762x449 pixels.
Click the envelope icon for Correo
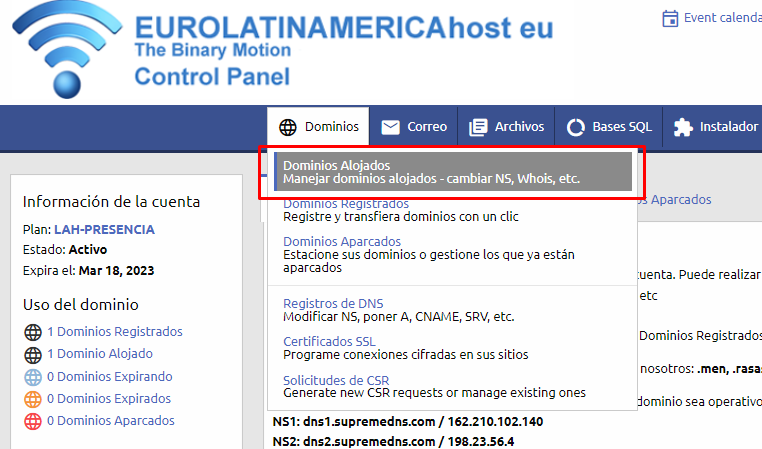(x=390, y=127)
